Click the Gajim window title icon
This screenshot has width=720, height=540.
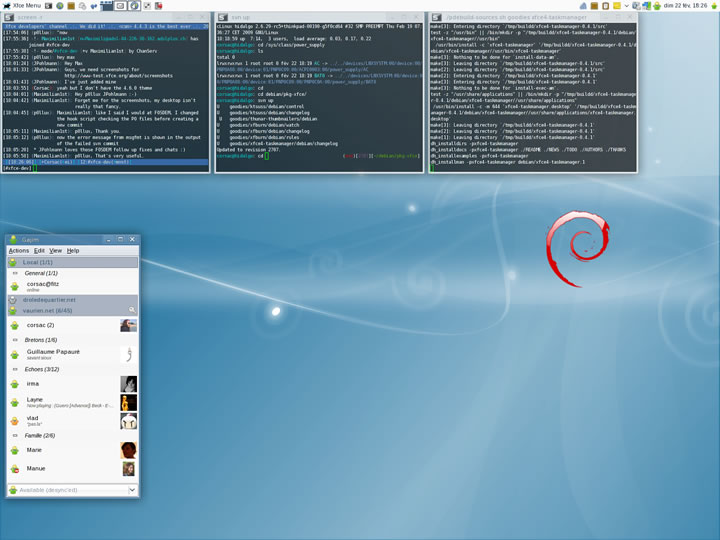point(13,240)
